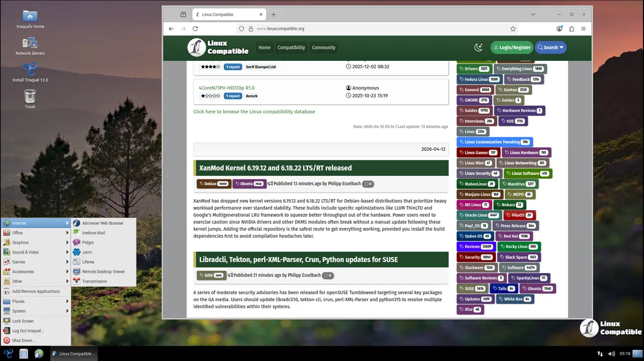Click the browser reload button
The width and height of the screenshot is (644, 361).
[x=195, y=29]
